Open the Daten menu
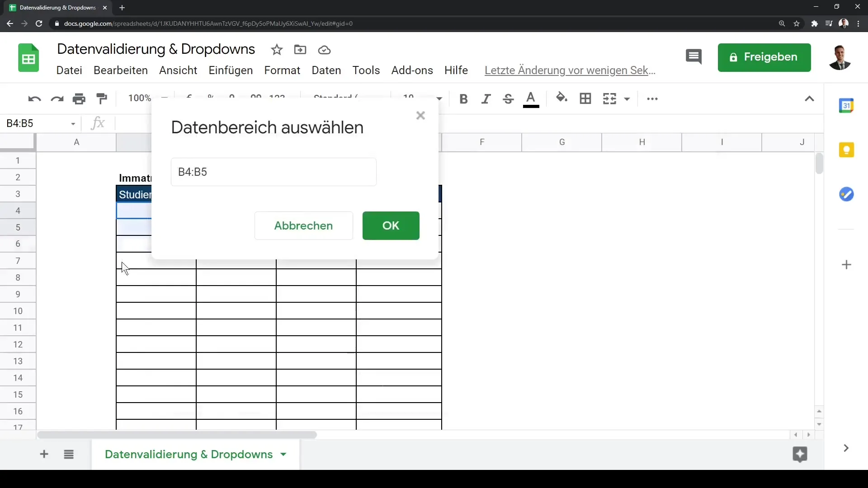 (x=326, y=70)
